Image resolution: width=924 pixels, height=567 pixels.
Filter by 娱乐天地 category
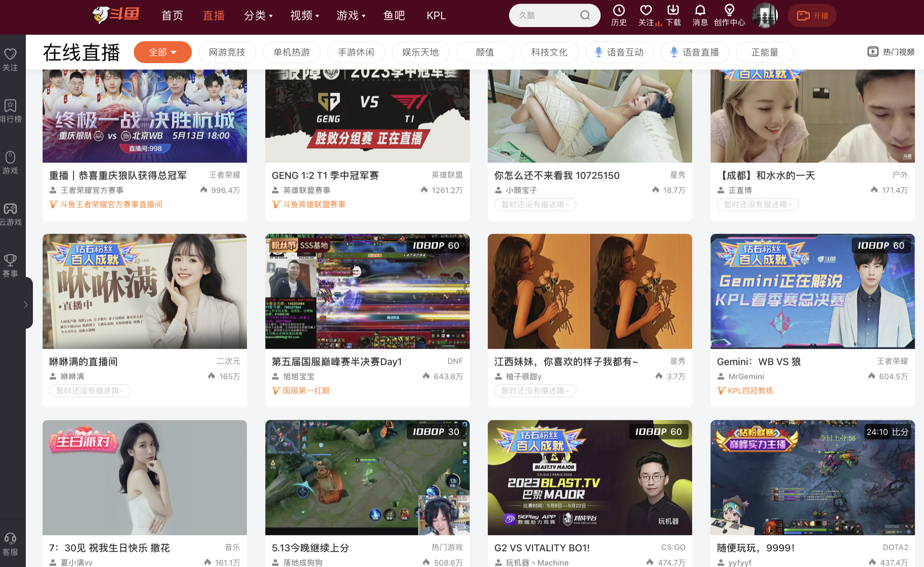420,52
